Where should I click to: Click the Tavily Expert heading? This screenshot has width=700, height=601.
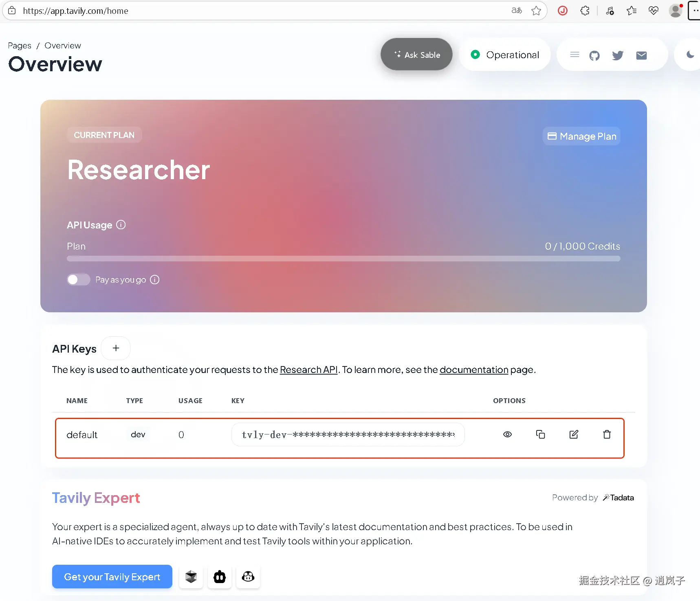96,498
